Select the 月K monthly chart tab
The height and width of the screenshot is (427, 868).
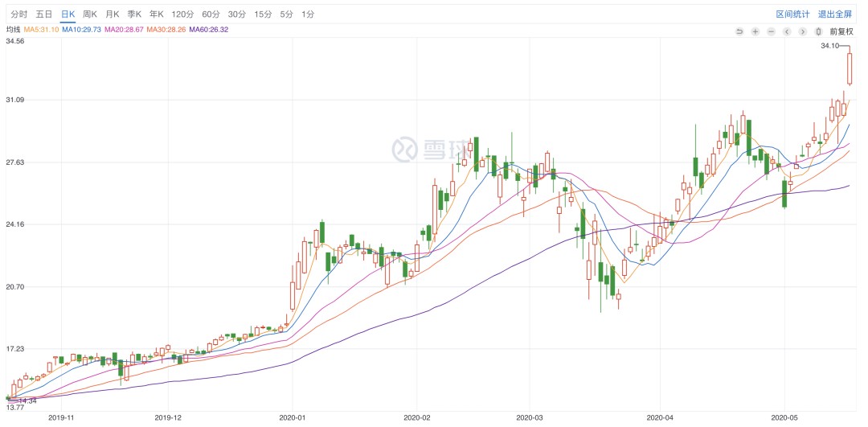113,14
